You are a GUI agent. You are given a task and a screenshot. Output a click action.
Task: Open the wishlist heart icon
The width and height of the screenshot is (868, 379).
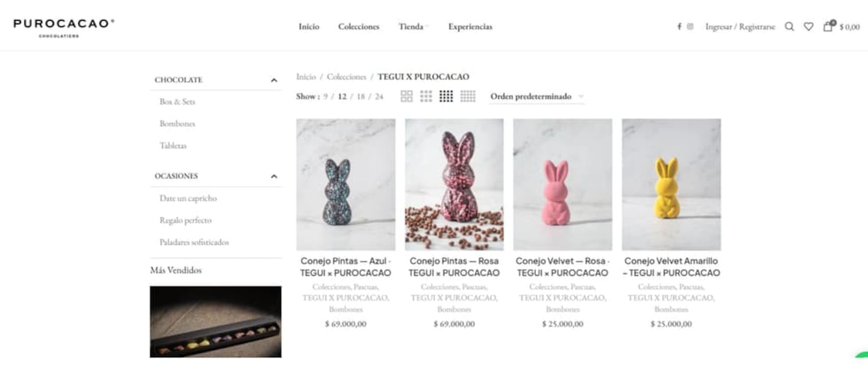[x=808, y=27]
